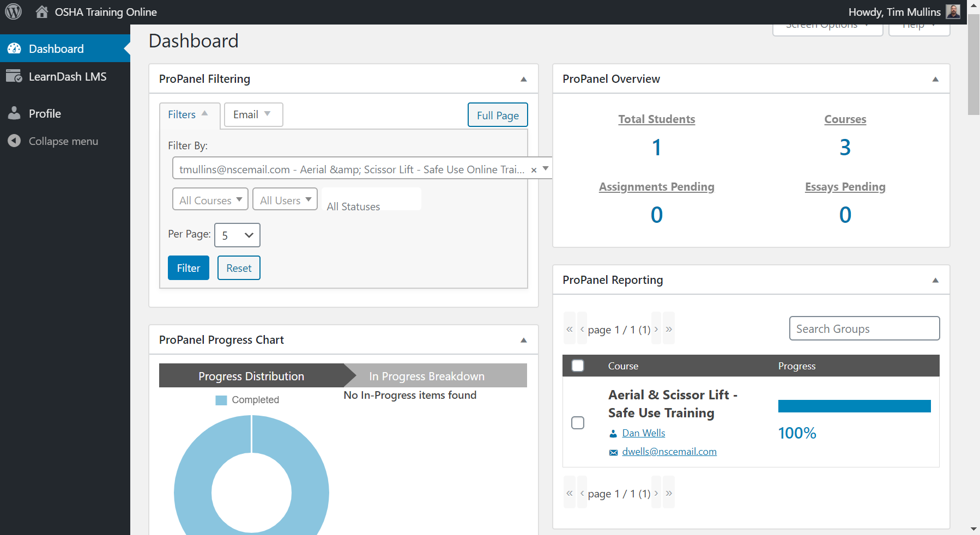The image size is (980, 535).
Task: Go to last page in top pagination
Action: tap(669, 329)
